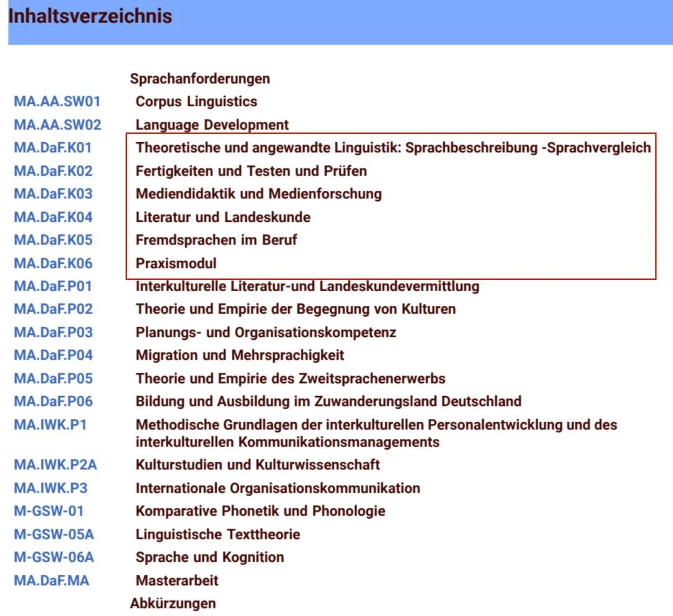This screenshot has height=616, width=673.
Task: Open Migration und Mehrsprachigkeit module
Action: 240,355
